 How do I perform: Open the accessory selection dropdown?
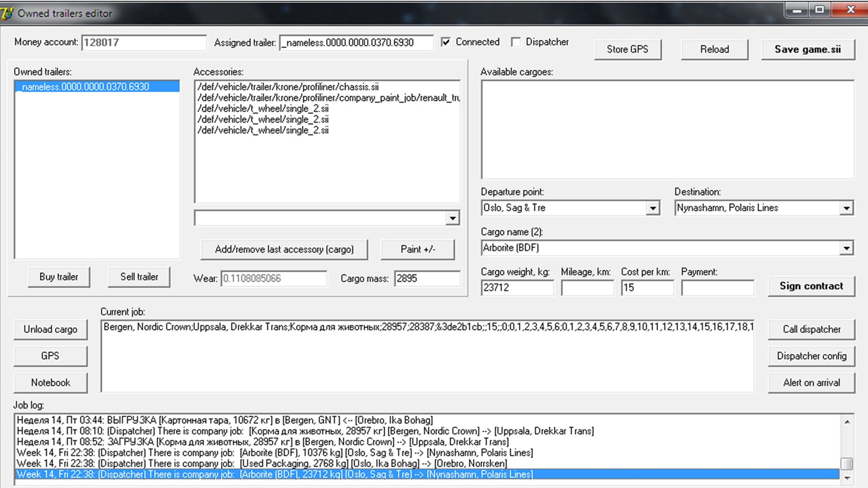point(452,219)
